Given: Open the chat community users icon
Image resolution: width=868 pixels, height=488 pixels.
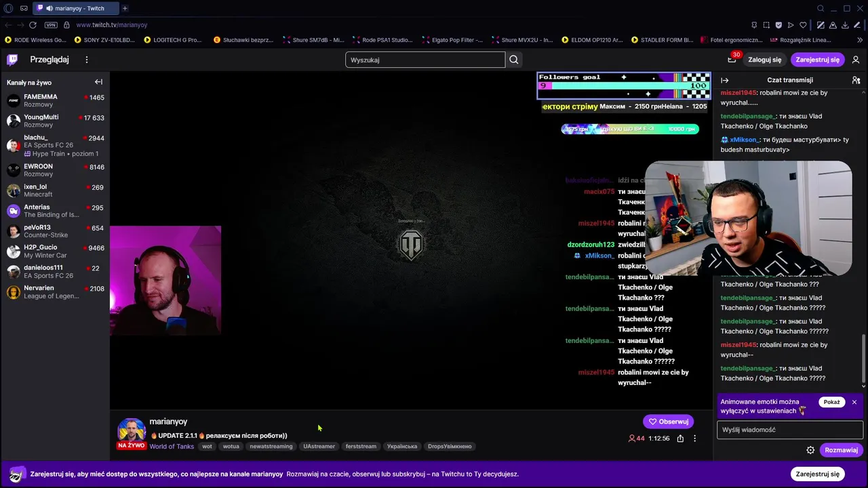Looking at the screenshot, I should coord(856,80).
